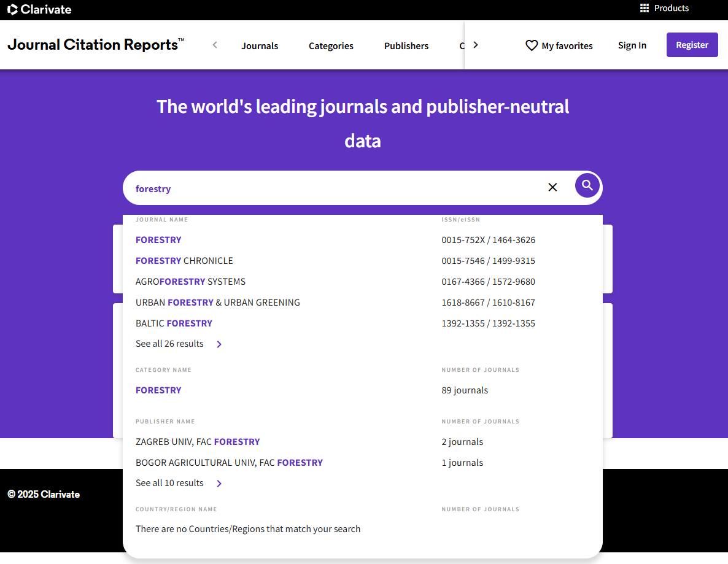Click ISSN 1618-8667 / 1610-8167
The image size is (728, 564).
tap(489, 303)
